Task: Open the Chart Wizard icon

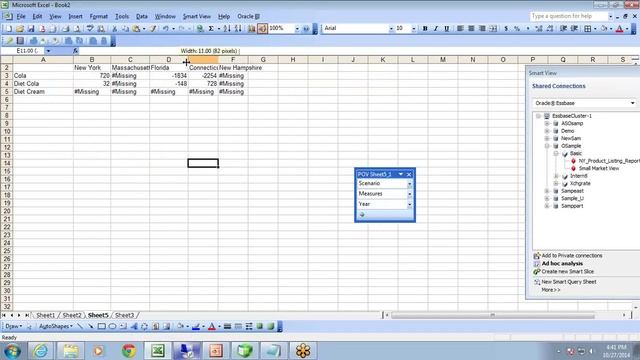Action: tap(251, 29)
